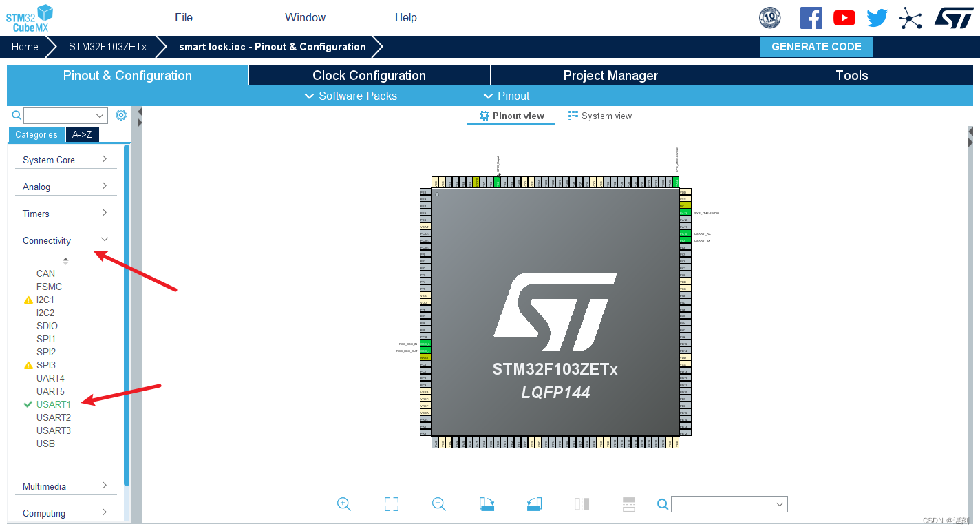Zoom in on the chip pinout
This screenshot has width=980, height=531.
[344, 503]
